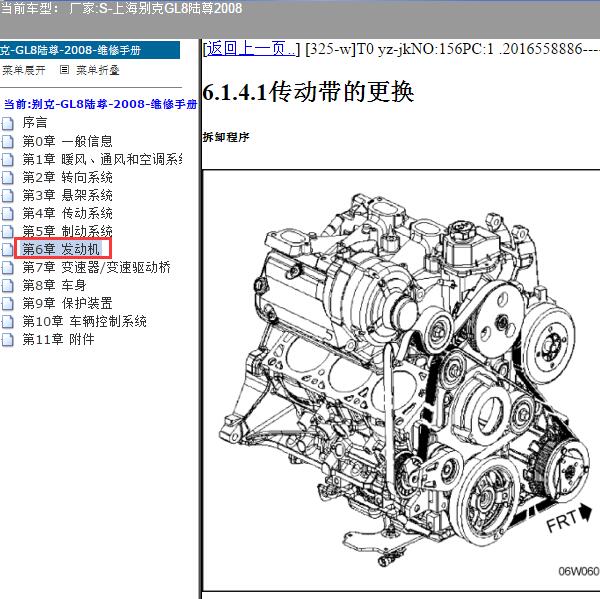Click page icon beside 第10章 车辆控制系统
The image size is (600, 599).
click(x=7, y=321)
